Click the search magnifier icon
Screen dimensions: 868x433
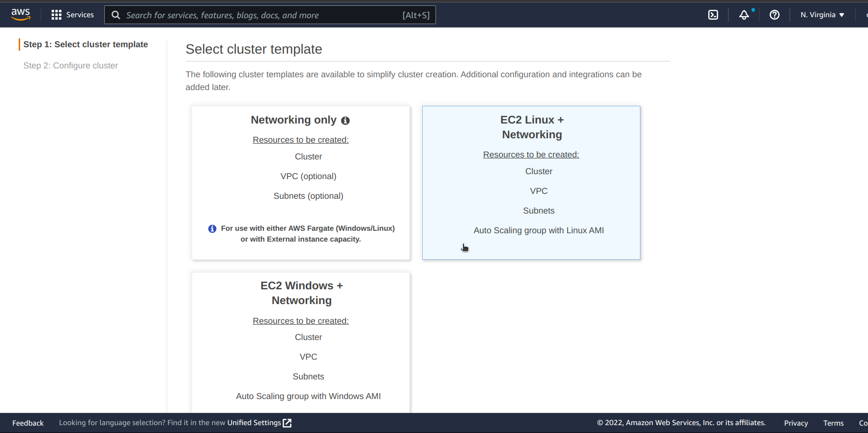click(x=116, y=15)
